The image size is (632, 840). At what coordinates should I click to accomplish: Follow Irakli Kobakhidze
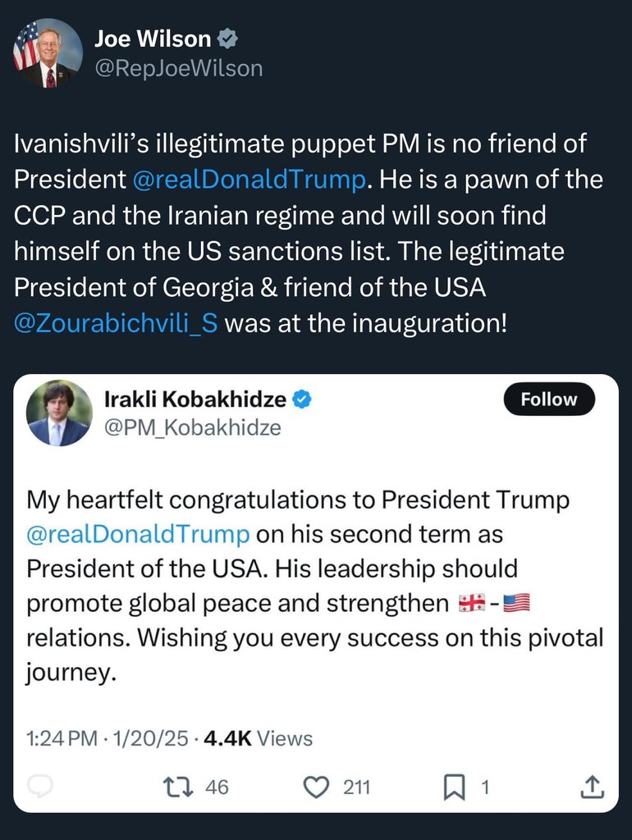548,399
